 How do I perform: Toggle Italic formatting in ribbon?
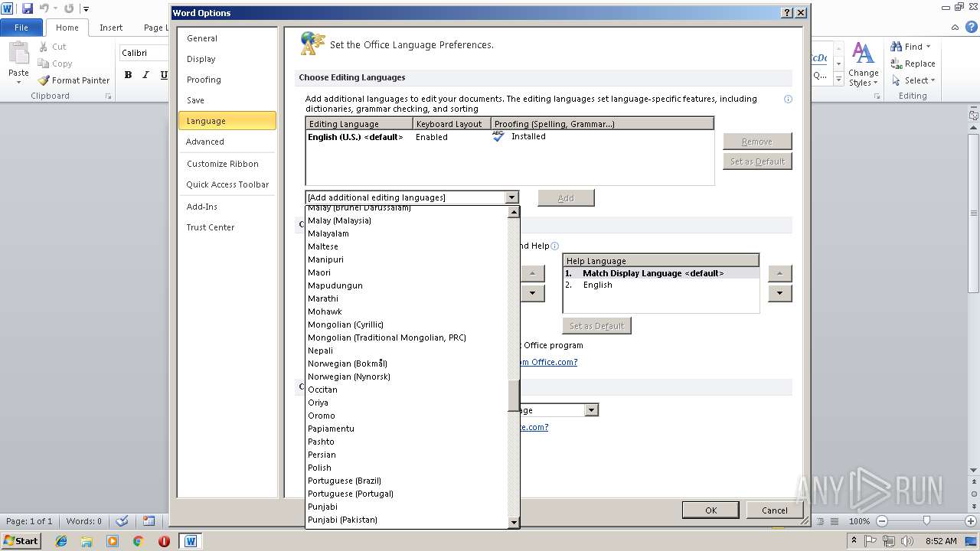145,74
